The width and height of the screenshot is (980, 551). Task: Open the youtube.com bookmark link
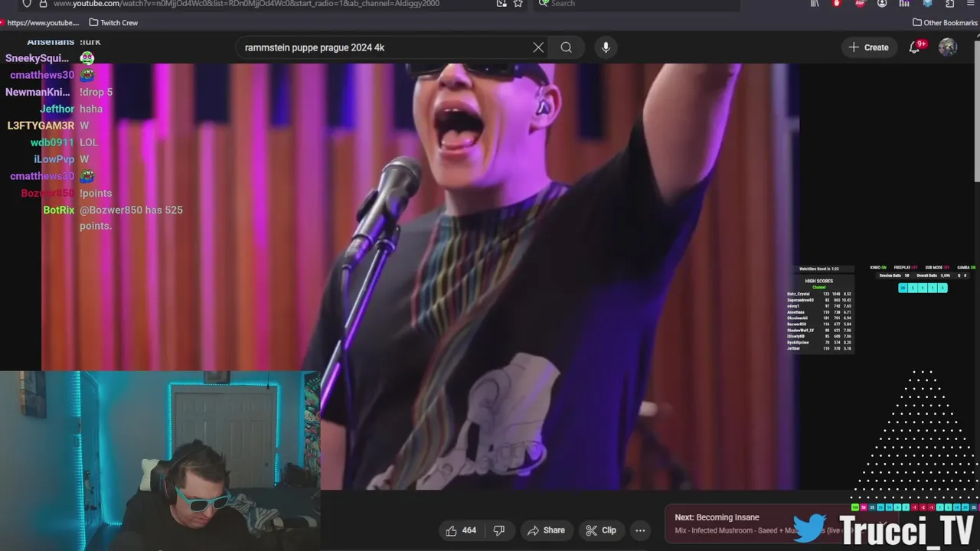(40, 23)
